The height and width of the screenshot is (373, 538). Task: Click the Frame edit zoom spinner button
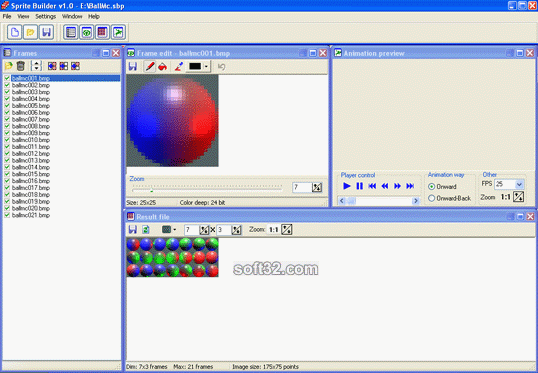coord(317,187)
